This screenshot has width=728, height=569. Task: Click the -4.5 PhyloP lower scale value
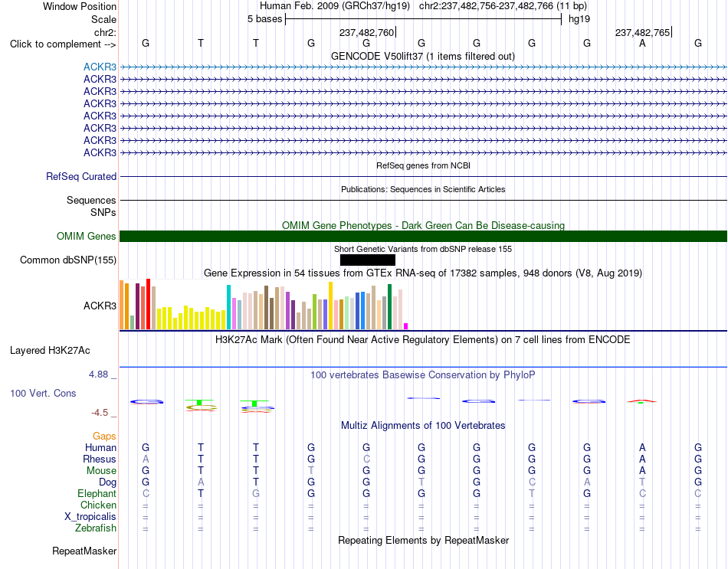pos(100,413)
